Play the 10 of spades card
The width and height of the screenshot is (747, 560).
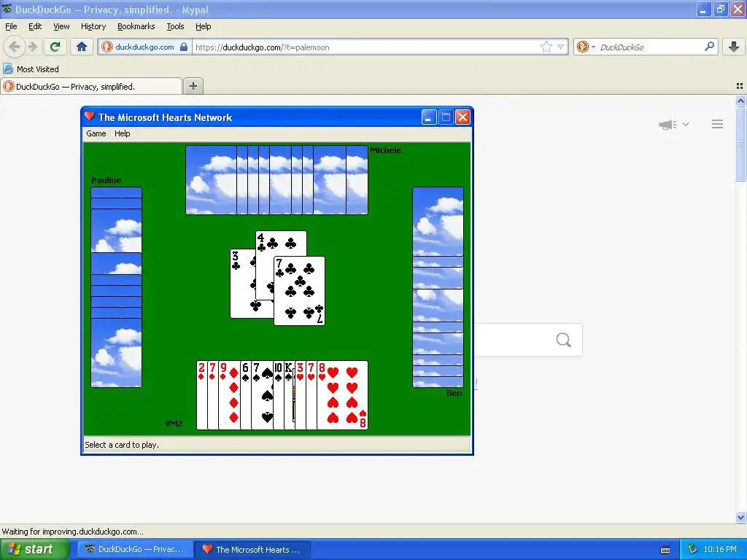coord(279,395)
